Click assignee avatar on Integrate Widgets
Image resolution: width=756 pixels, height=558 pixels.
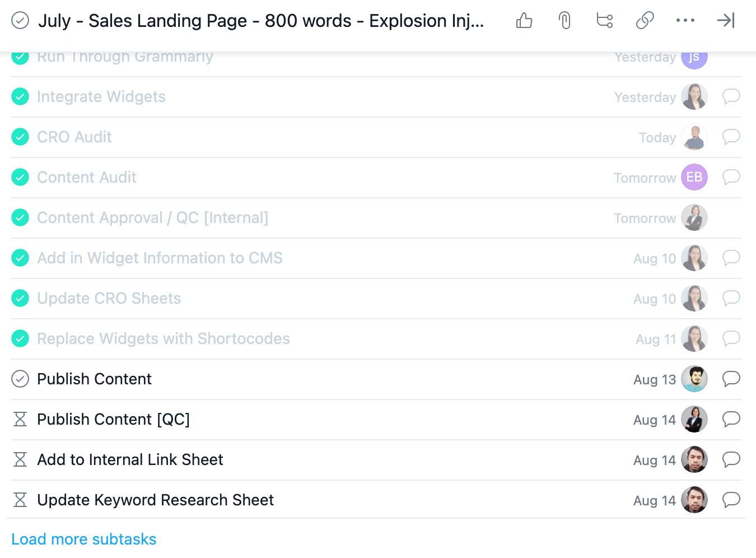[x=694, y=97]
